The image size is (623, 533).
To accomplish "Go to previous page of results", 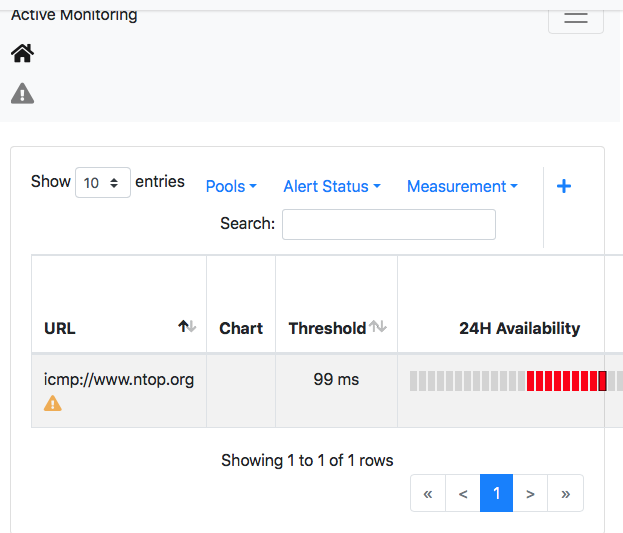I will [463, 493].
